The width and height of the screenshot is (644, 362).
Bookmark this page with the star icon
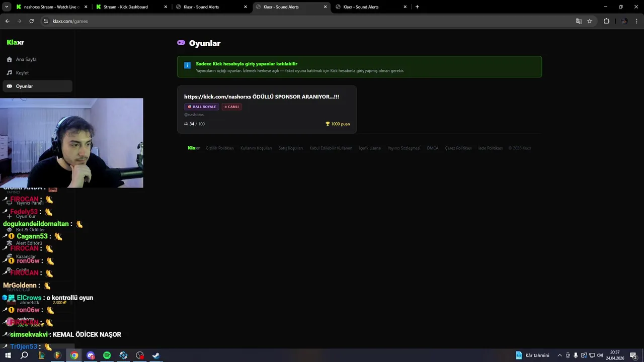click(590, 21)
